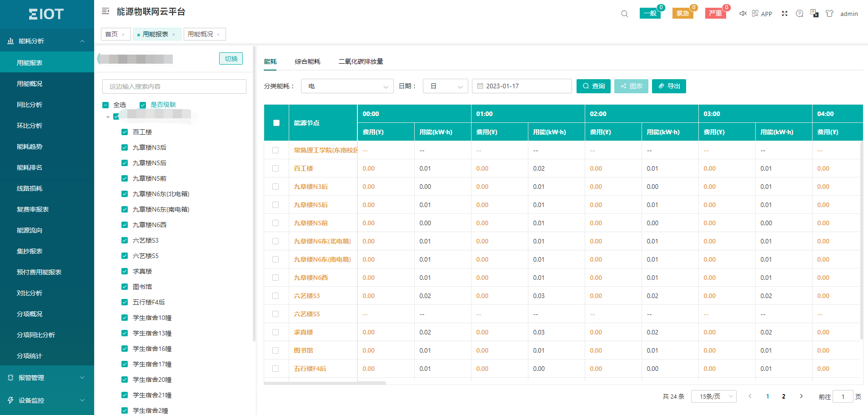Click the 切换 button
The image size is (868, 415).
231,59
